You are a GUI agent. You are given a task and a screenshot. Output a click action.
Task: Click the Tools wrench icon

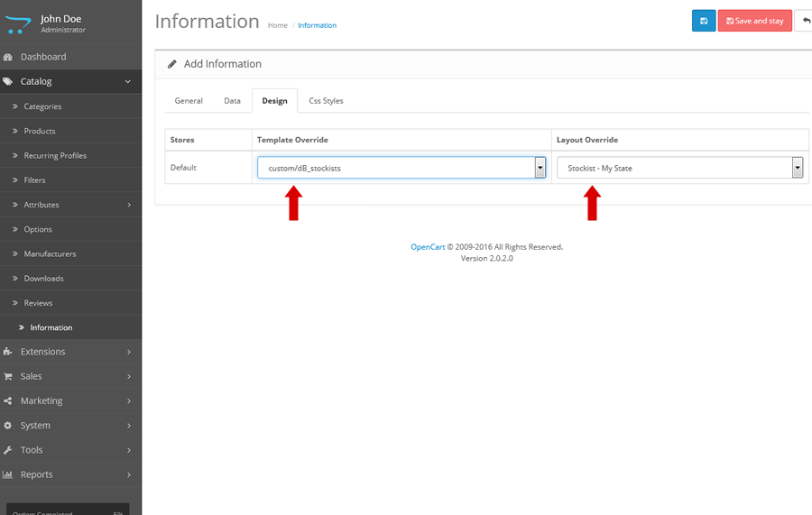coord(8,450)
